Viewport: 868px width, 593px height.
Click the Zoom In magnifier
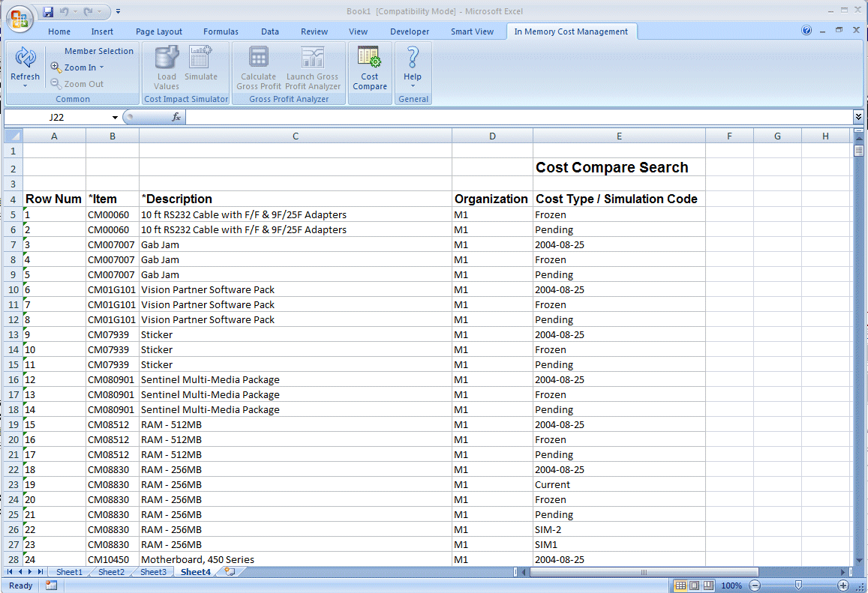(56, 67)
